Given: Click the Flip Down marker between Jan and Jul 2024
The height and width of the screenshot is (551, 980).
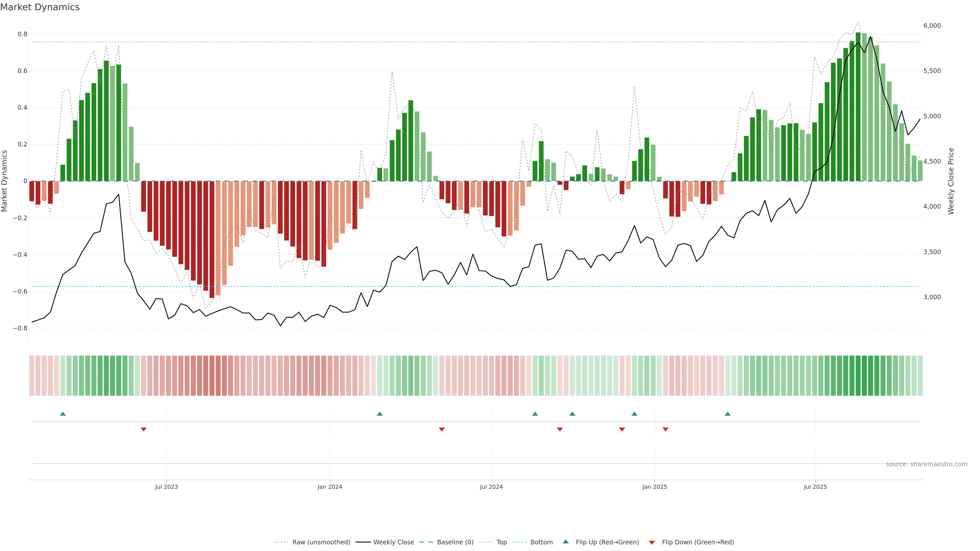Looking at the screenshot, I should point(442,429).
